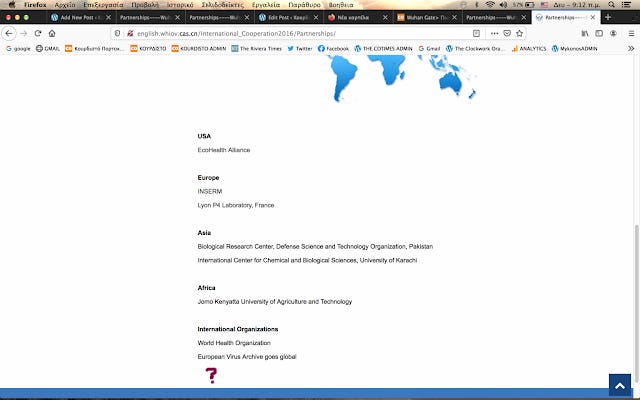640x400 pixels.
Task: Click the World Health Organization text
Action: tap(234, 343)
